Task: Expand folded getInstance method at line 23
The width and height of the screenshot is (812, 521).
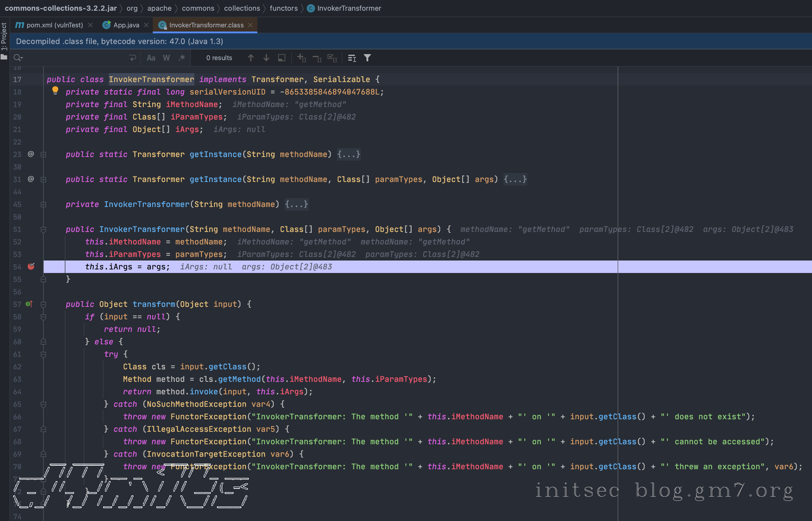Action: 43,155
